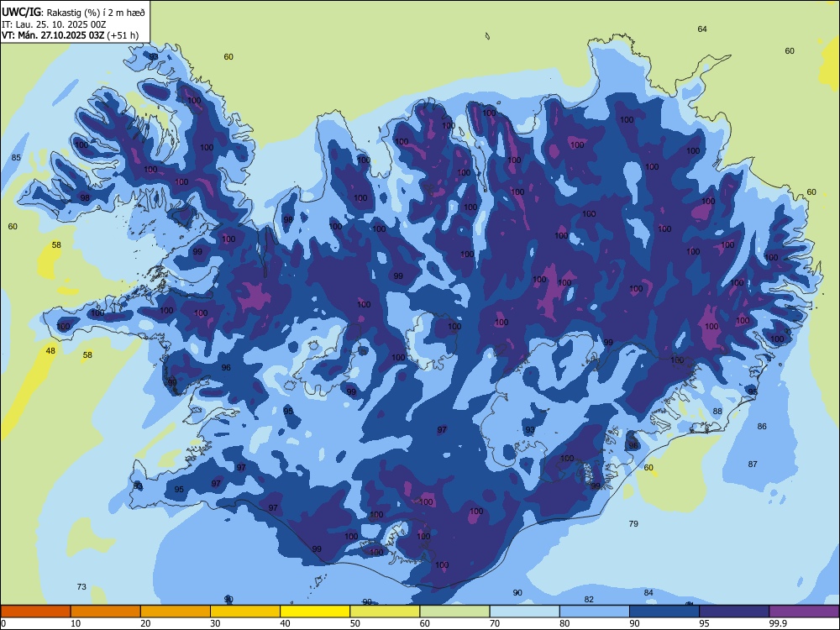Click the '73' value in the southwest sea
Image resolution: width=840 pixels, height=630 pixels.
coord(81,586)
